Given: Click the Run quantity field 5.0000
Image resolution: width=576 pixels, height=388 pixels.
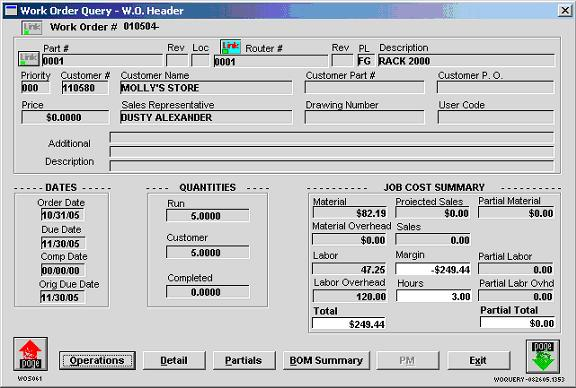Looking at the screenshot, I should point(208,216).
